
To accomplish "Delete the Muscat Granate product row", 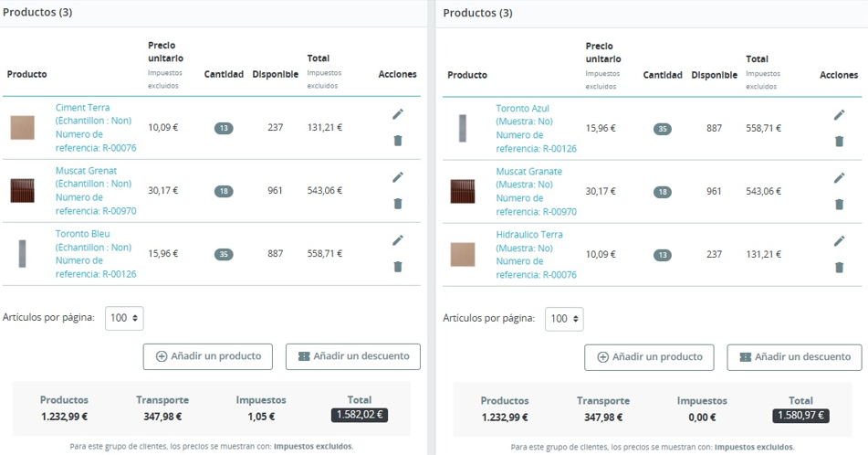I will point(839,205).
